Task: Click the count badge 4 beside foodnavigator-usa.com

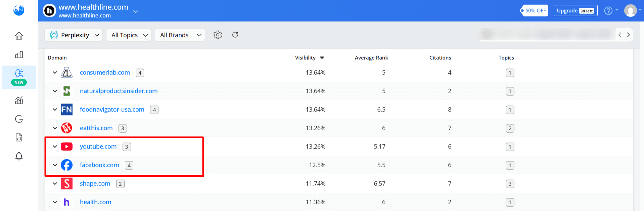Action: click(154, 110)
